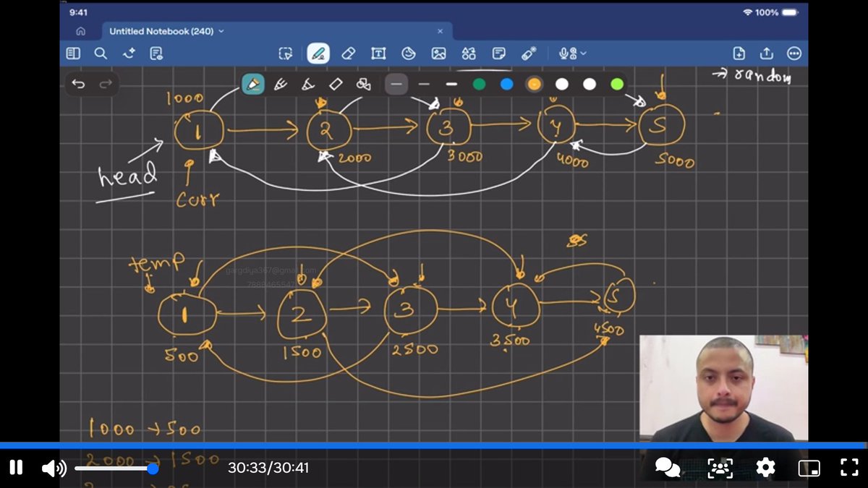Pick the blue color swatch
868x488 pixels.
click(507, 85)
